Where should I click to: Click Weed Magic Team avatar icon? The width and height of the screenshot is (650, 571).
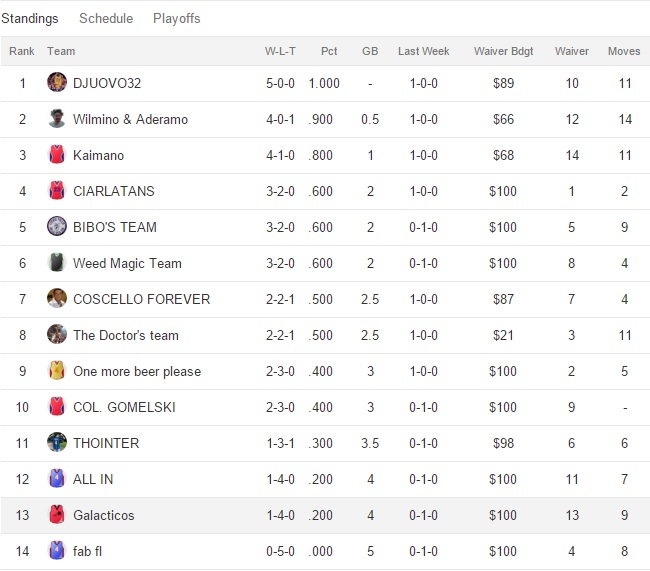57,263
